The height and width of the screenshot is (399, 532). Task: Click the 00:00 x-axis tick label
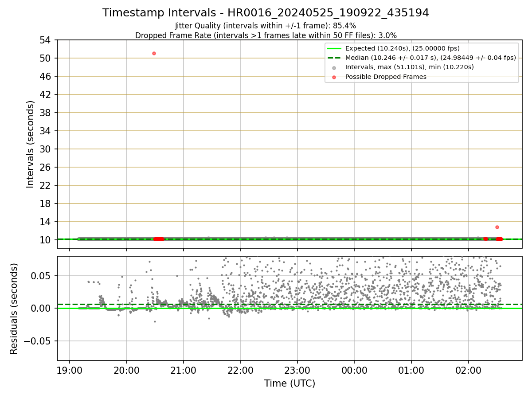[x=354, y=370]
